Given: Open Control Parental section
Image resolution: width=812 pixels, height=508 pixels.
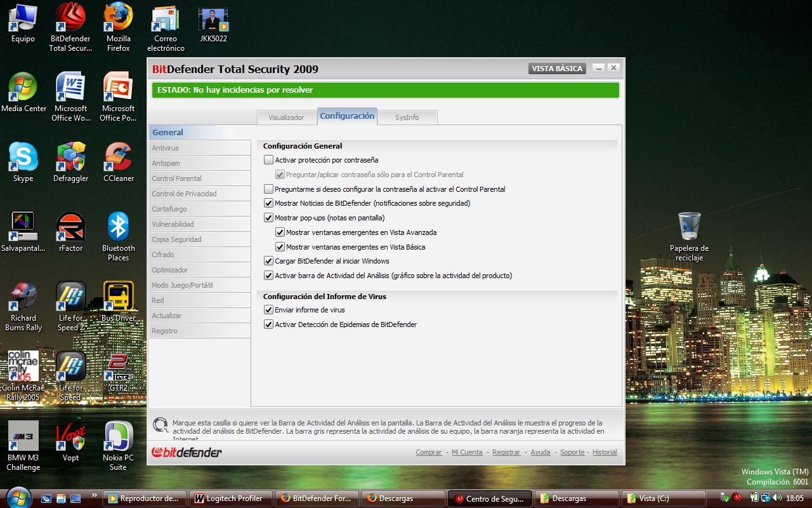Looking at the screenshot, I should click(x=200, y=178).
